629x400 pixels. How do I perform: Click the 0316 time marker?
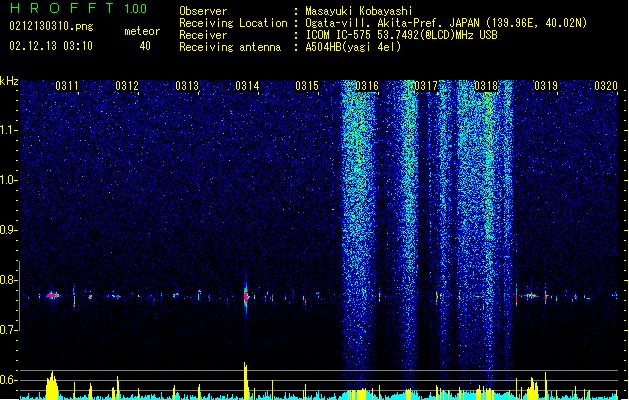click(367, 86)
